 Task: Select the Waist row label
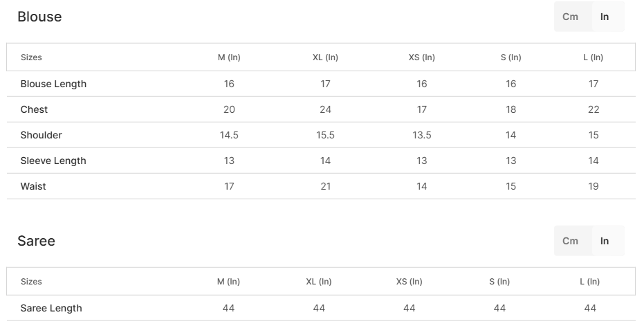(x=33, y=186)
